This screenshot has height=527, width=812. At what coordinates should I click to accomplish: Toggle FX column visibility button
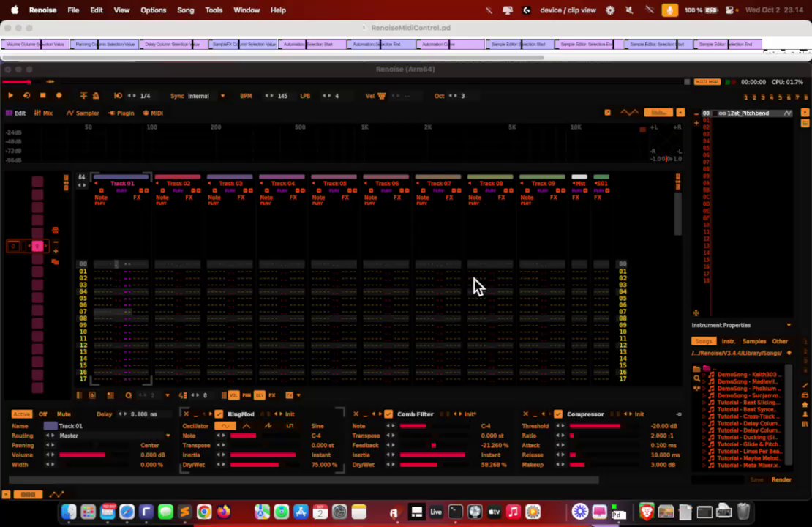[x=272, y=395]
